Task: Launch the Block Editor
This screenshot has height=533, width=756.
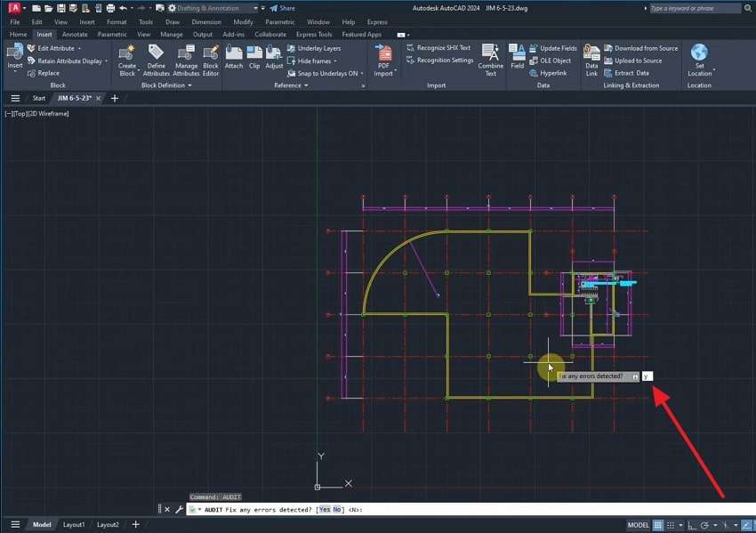Action: tap(211, 61)
